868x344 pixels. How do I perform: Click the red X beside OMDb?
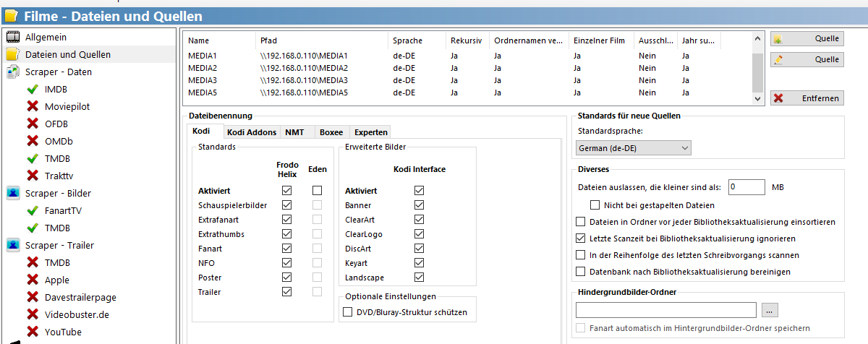(x=33, y=141)
